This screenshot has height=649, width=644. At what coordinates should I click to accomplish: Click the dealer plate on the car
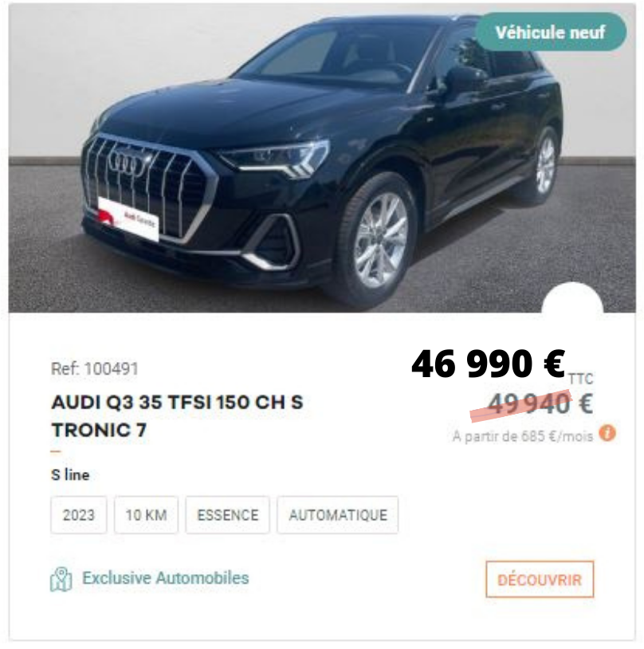point(128,219)
